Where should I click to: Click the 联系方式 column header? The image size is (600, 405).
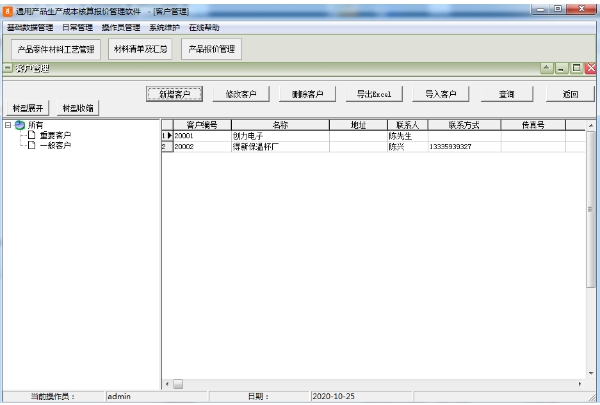click(464, 125)
